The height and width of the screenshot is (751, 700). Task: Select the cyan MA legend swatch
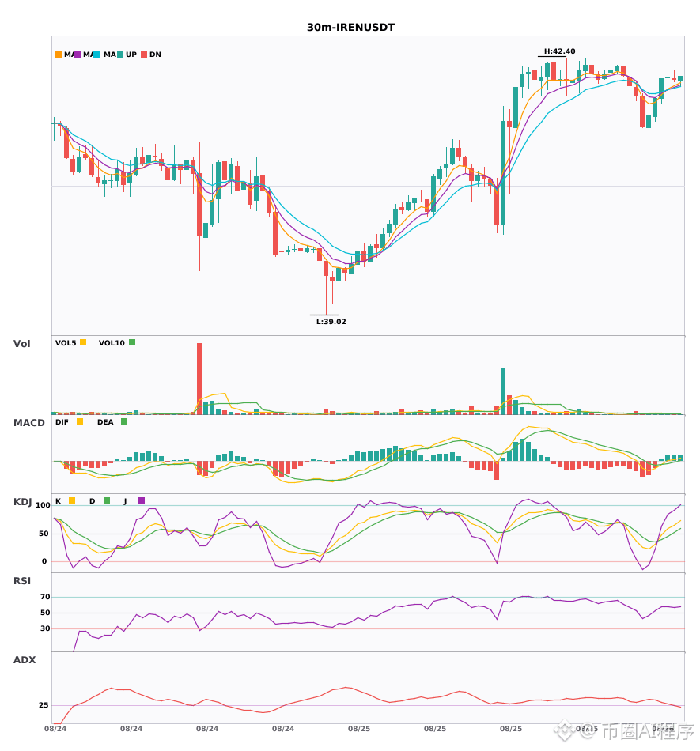[96, 55]
